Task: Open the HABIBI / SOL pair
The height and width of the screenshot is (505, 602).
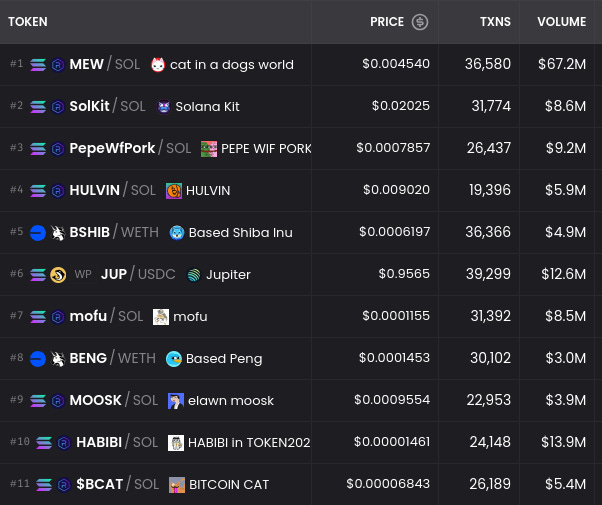Action: click(x=117, y=442)
